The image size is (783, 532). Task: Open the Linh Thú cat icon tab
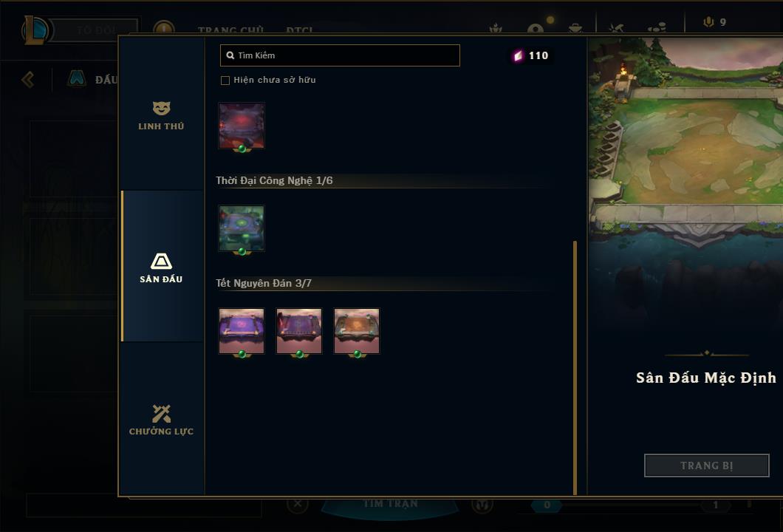point(161,116)
